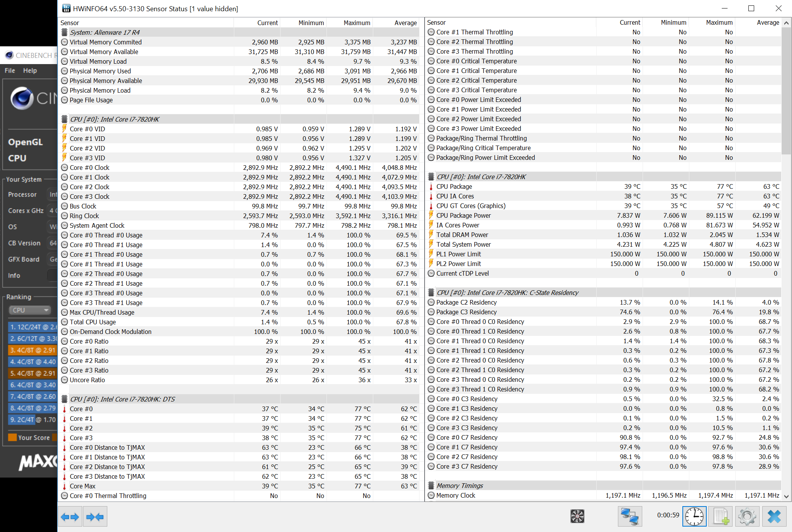Click the Memory Timings group chip icon
The height and width of the screenshot is (532, 792).
pos(431,486)
